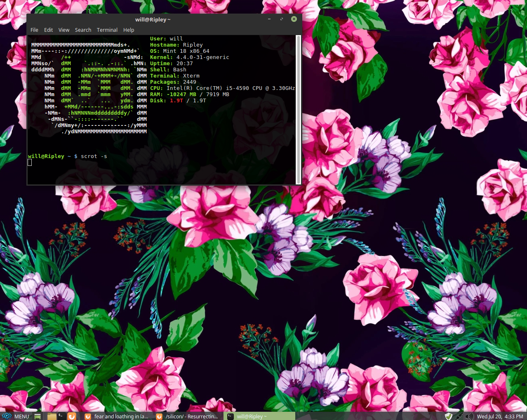Viewport: 527px width, 420px height.
Task: Open the Terminal menu
Action: pos(107,30)
